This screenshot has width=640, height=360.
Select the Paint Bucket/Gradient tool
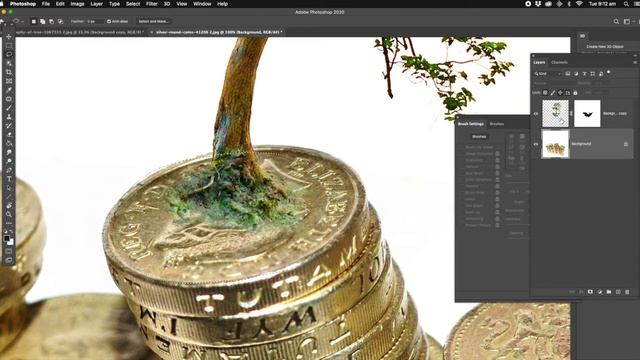pos(9,144)
